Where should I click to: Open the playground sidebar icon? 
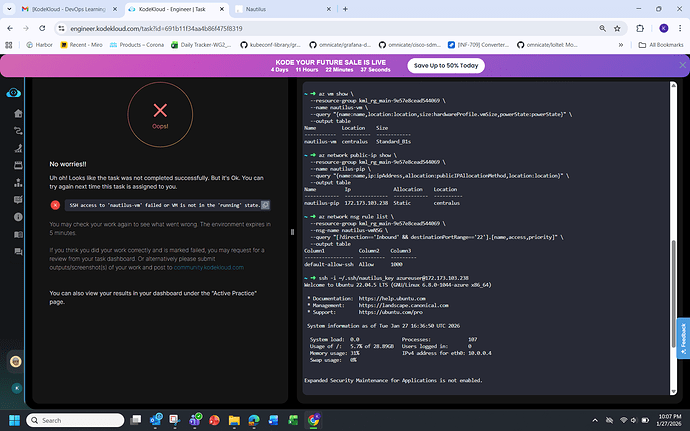[x=18, y=148]
